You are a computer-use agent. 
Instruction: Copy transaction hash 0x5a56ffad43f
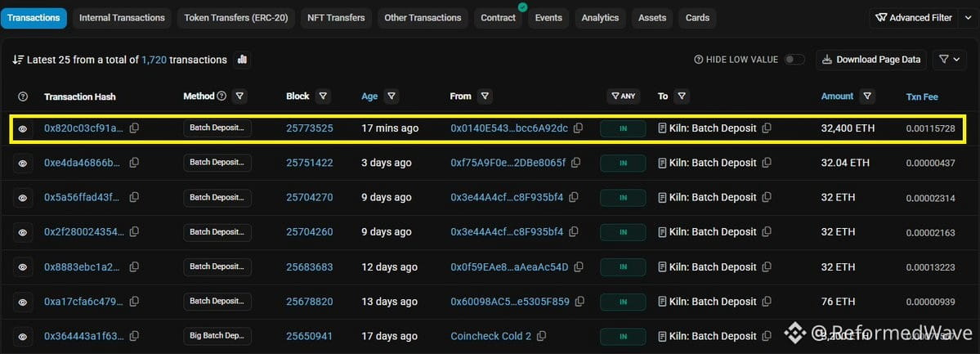click(134, 197)
